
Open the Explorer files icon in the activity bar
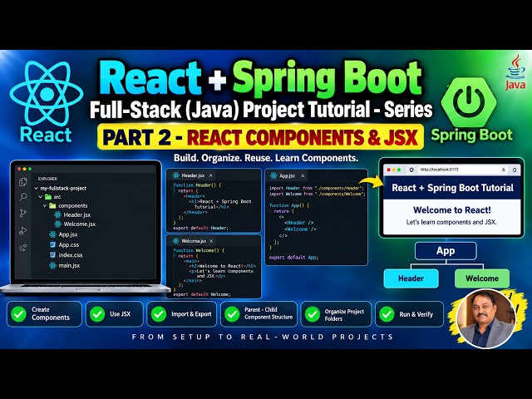coord(23,182)
